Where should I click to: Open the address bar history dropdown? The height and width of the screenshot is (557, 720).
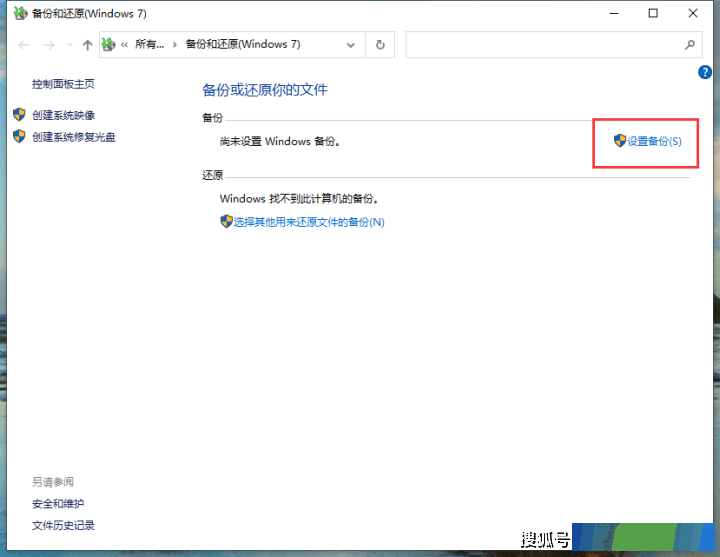click(351, 45)
